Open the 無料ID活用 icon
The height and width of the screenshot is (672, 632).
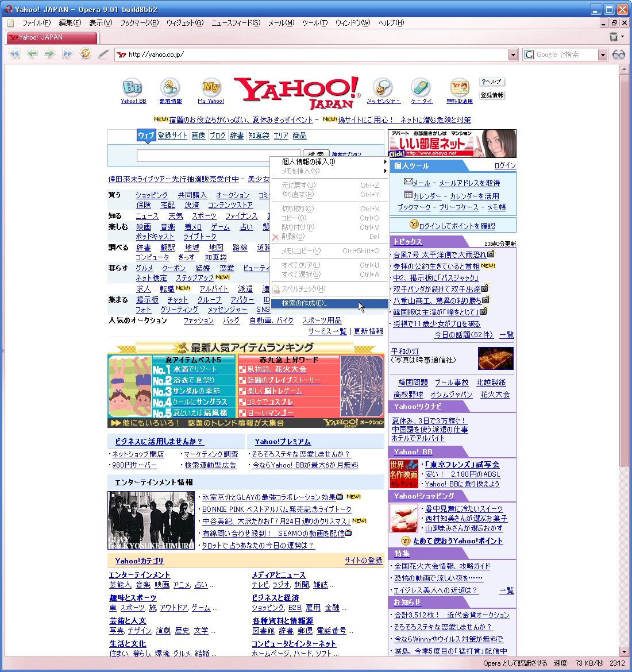(x=459, y=87)
